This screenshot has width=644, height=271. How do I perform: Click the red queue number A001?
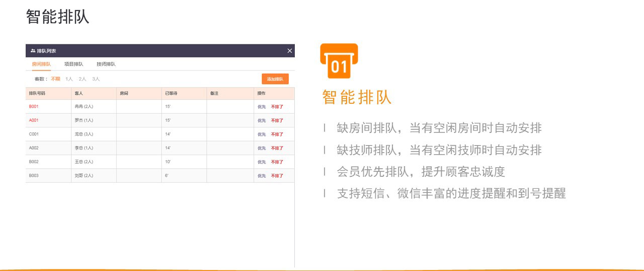click(x=34, y=120)
